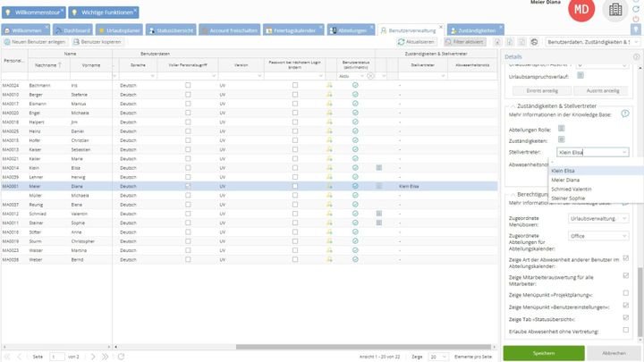
Task: Open the company building icon in header
Action: point(614,10)
